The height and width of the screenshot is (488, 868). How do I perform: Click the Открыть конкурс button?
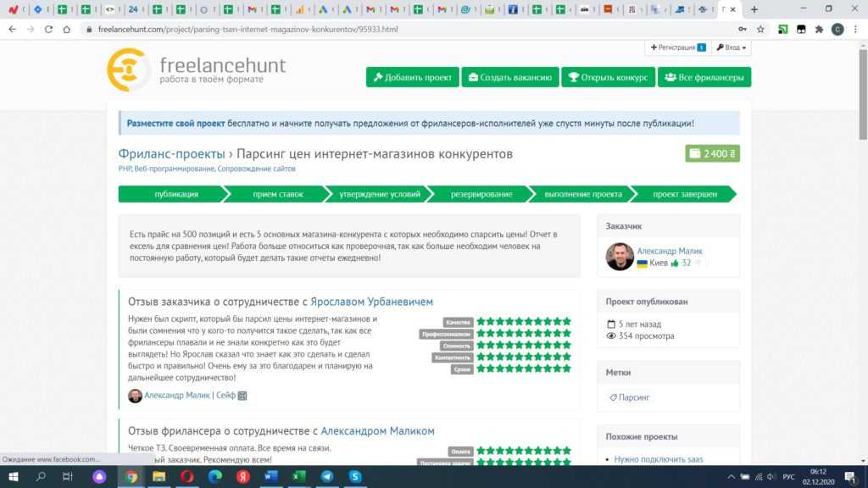[609, 77]
